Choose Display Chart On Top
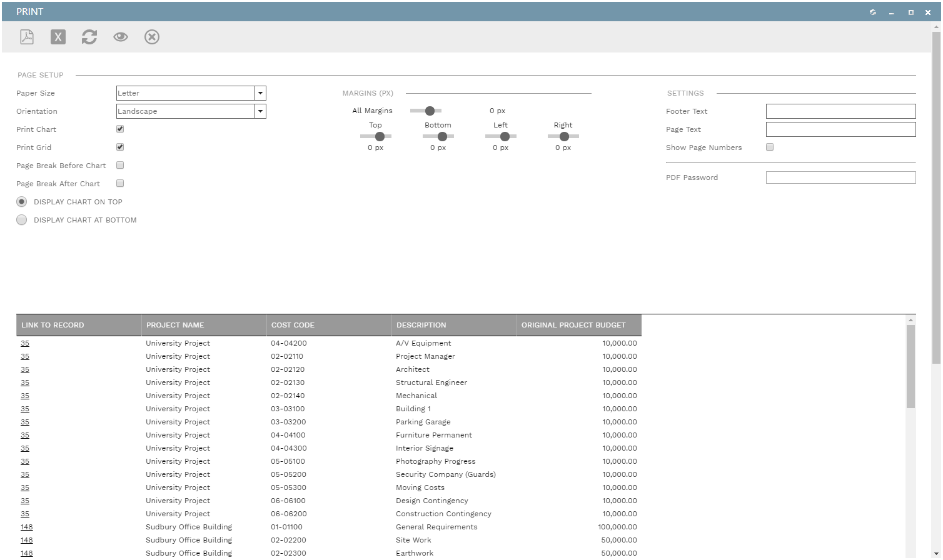943x560 pixels. (x=21, y=201)
